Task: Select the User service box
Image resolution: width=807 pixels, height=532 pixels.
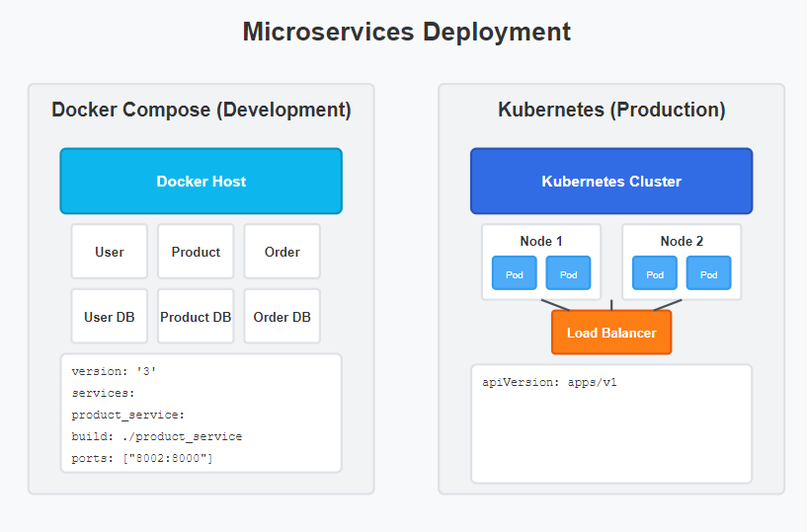Action: (109, 252)
